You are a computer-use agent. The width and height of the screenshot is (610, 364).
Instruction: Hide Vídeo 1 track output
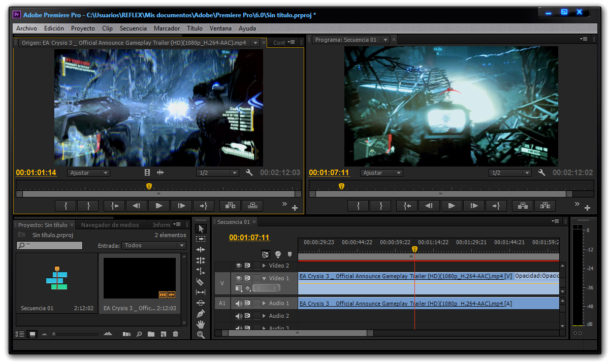tap(239, 278)
